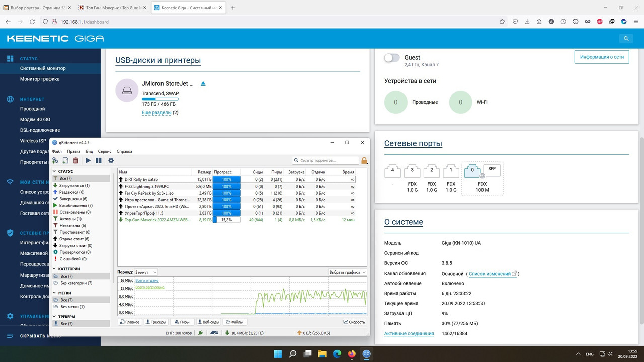
Task: Open Firefox hamburger application menu
Action: point(635,22)
